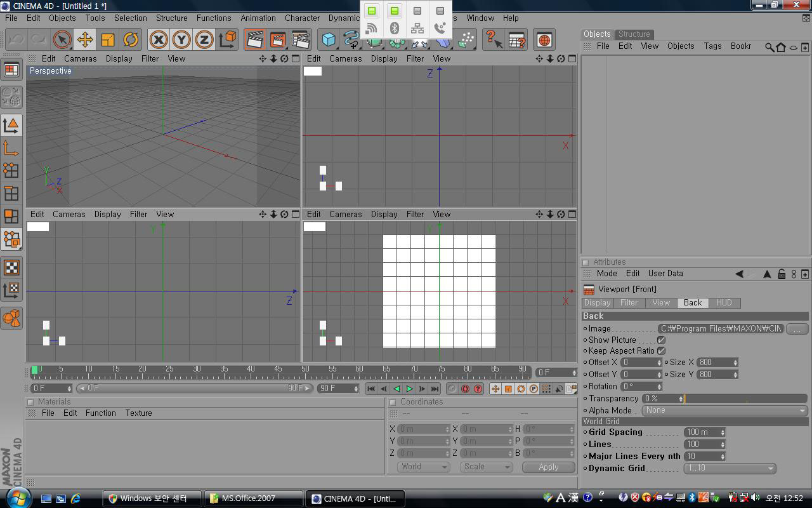Click the Size X stepper arrows

coord(735,362)
